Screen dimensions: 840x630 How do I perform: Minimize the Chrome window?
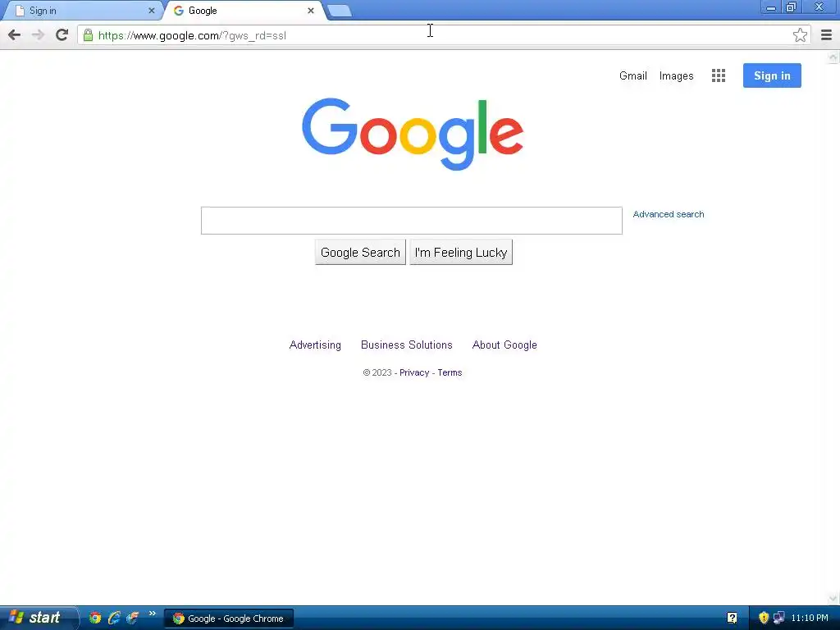pos(771,7)
